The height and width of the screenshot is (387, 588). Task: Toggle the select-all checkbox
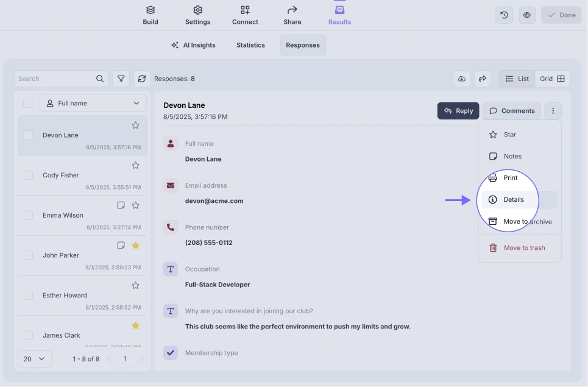(28, 104)
